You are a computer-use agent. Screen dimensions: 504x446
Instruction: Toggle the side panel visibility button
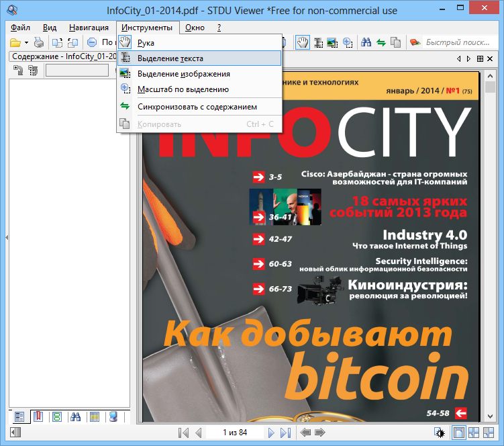coord(15,432)
